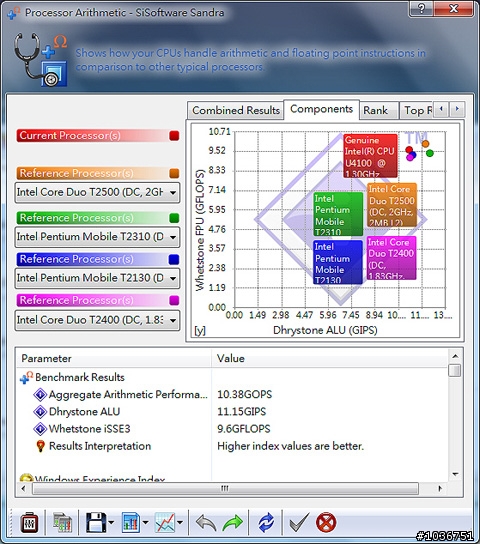Click the Benchmark Results arithmetic icon
The width and height of the screenshot is (480, 544).
26,377
